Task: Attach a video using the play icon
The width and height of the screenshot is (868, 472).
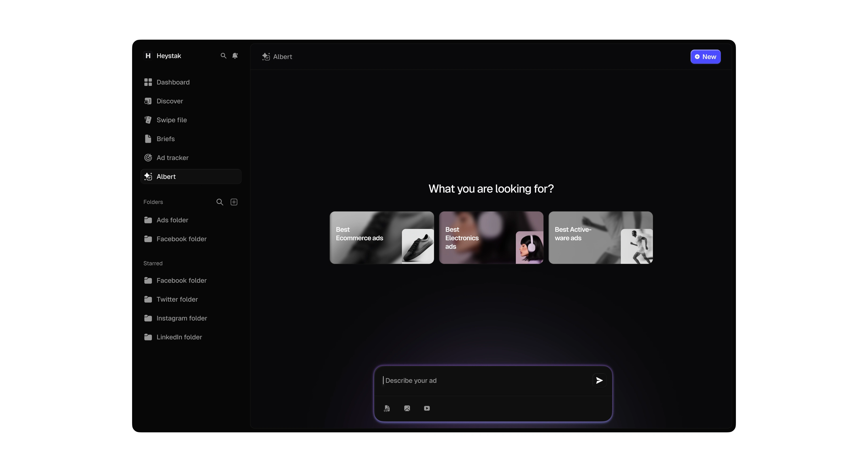Action: coord(427,408)
